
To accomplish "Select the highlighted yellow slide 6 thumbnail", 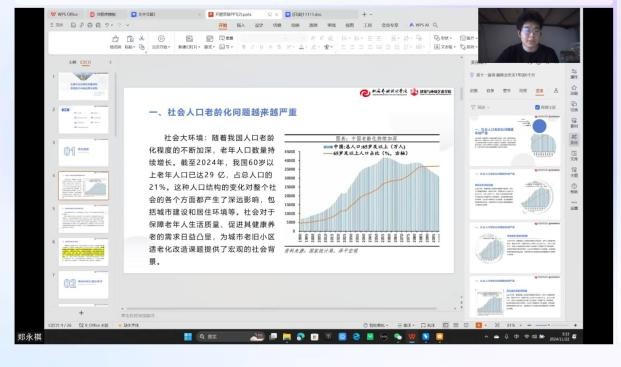I will tap(84, 252).
